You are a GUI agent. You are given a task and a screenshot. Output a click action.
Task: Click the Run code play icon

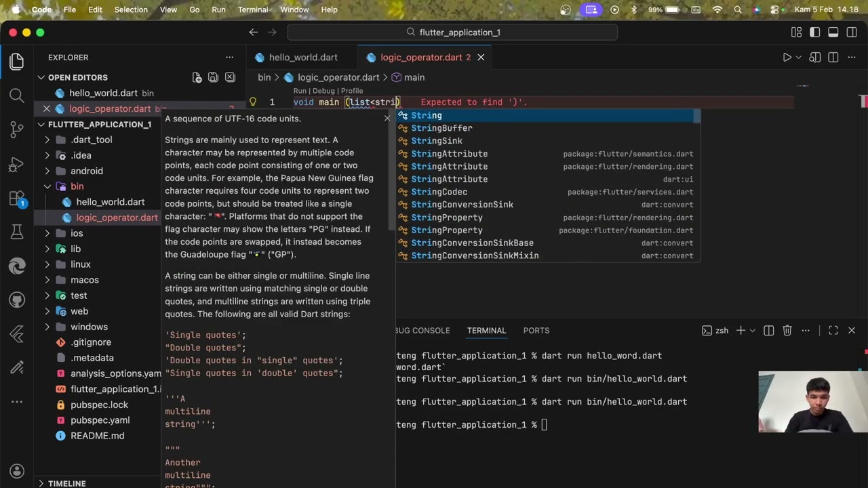(x=787, y=58)
